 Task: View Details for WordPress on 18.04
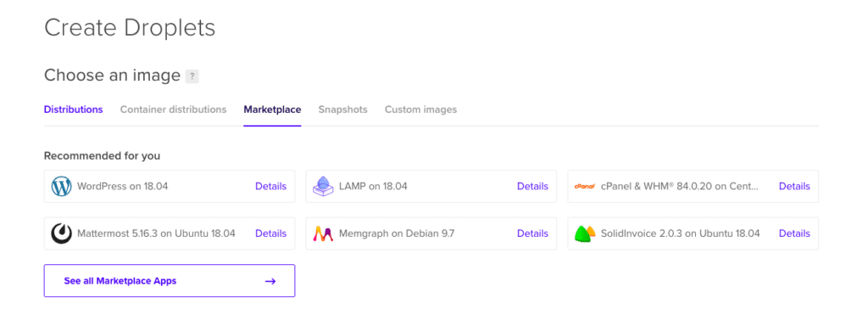[270, 186]
